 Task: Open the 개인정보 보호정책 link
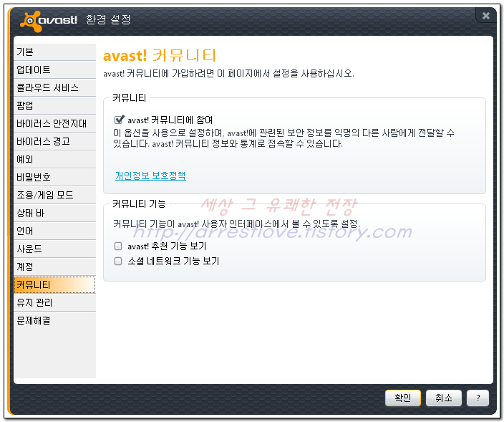(150, 176)
